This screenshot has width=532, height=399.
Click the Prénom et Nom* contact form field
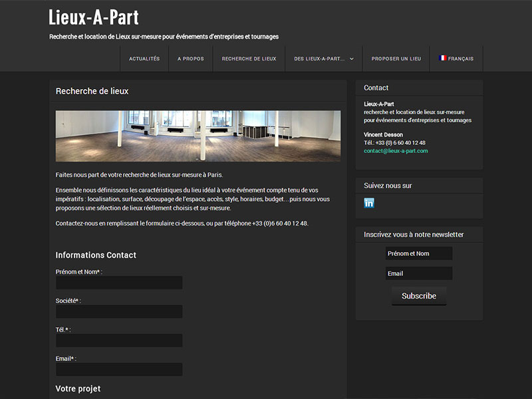119,283
